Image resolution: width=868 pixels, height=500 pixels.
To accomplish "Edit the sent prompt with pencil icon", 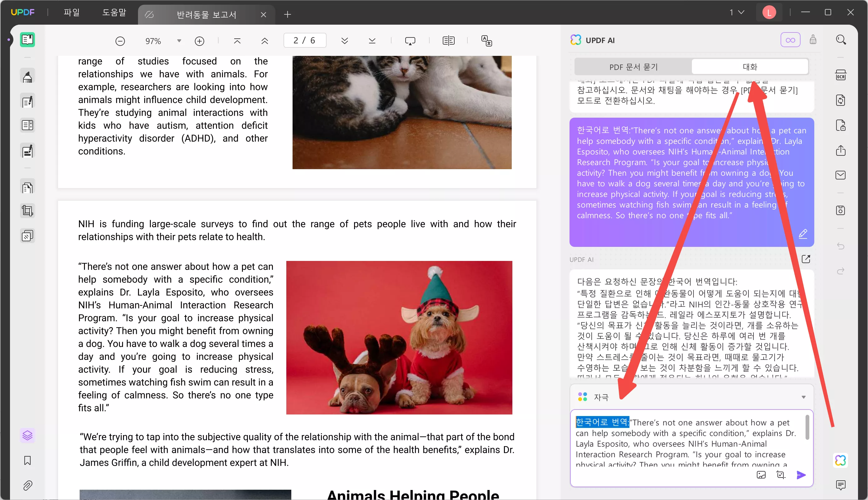I will click(803, 234).
